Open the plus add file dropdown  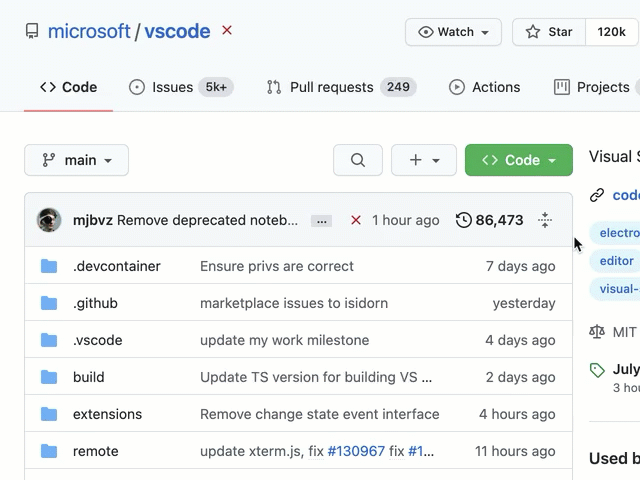424,160
